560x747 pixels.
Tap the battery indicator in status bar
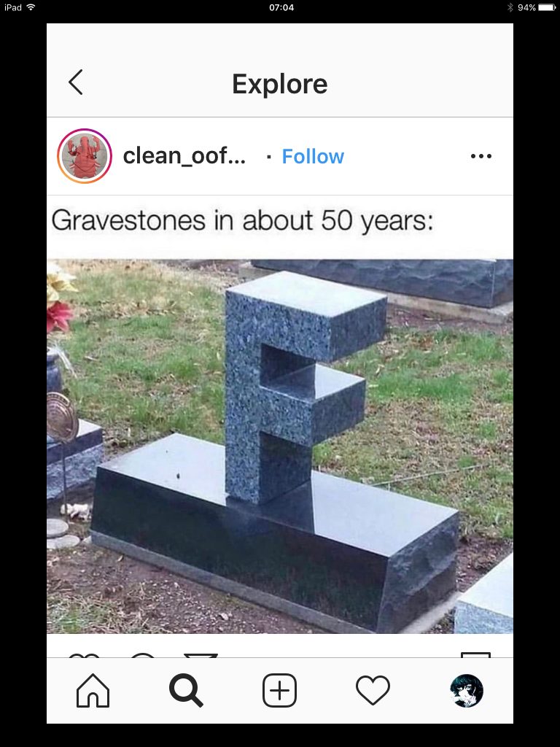[x=547, y=7]
